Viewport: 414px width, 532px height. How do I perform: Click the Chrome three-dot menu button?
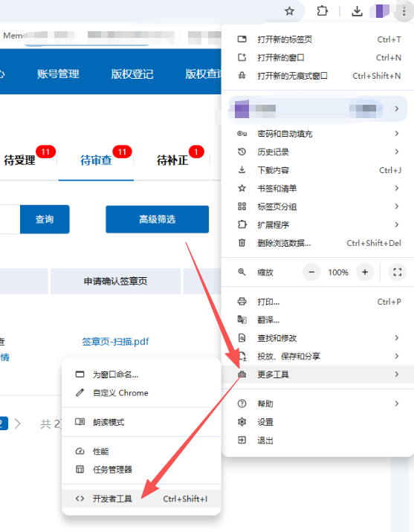pyautogui.click(x=404, y=11)
